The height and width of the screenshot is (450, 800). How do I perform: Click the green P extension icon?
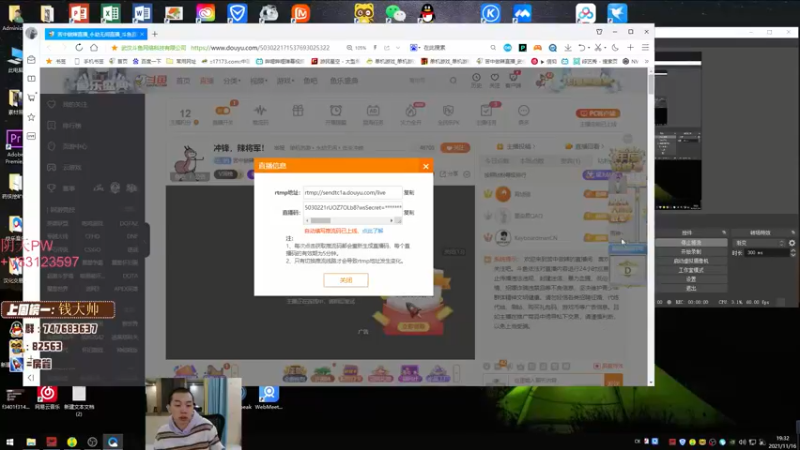click(522, 47)
